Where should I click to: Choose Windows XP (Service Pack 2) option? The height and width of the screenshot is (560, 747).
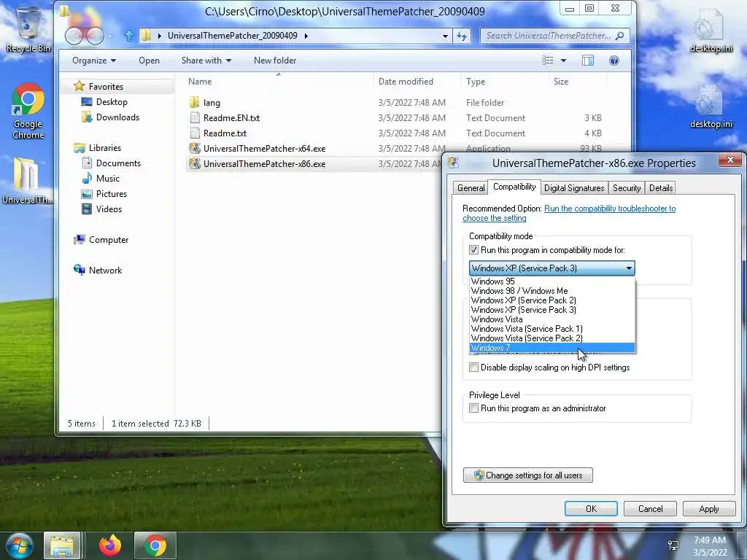pyautogui.click(x=552, y=300)
